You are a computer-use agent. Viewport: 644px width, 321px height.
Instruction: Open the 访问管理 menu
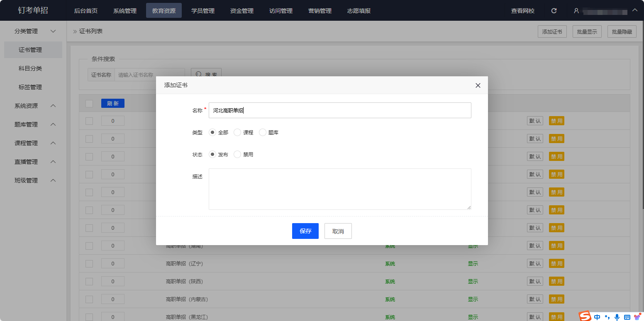(281, 11)
